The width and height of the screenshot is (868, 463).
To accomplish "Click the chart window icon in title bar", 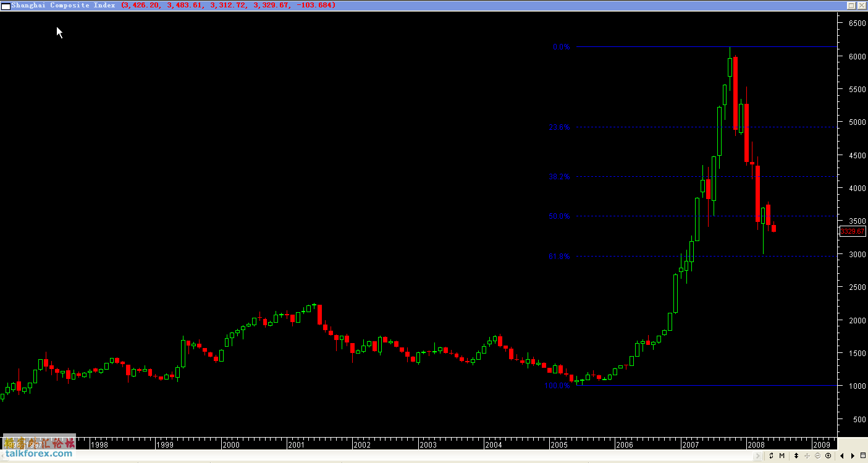I will coord(6,6).
